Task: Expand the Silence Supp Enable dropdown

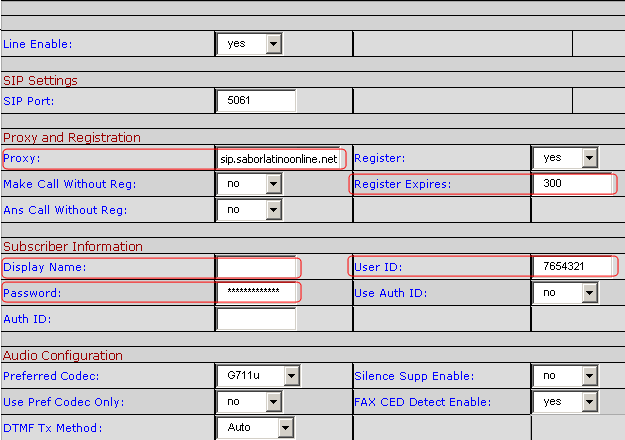Action: click(x=564, y=376)
